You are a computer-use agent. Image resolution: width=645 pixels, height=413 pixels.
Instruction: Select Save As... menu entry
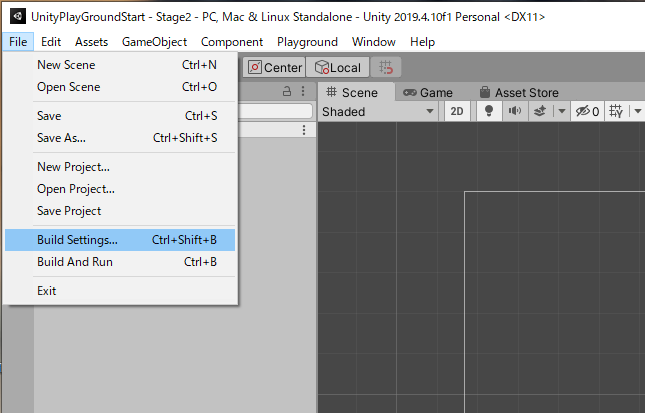pyautogui.click(x=120, y=138)
